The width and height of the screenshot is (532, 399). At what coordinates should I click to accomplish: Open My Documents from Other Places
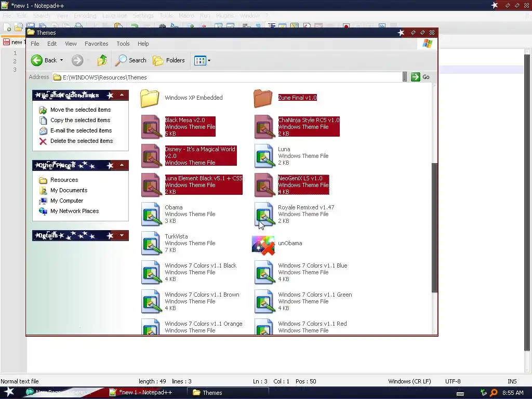click(69, 190)
